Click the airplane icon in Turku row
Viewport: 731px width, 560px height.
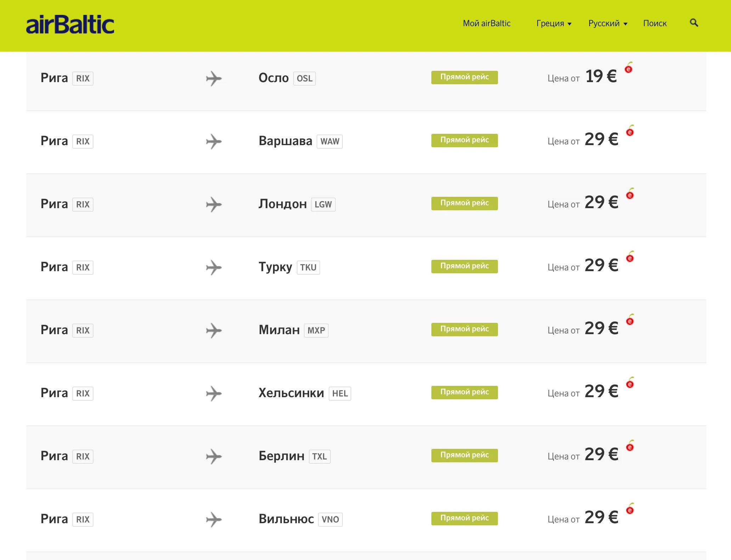[x=214, y=268]
